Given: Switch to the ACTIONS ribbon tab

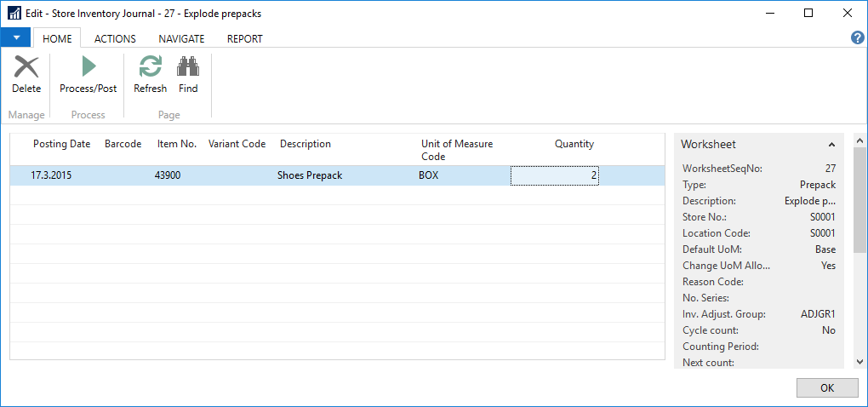Looking at the screenshot, I should pyautogui.click(x=116, y=39).
